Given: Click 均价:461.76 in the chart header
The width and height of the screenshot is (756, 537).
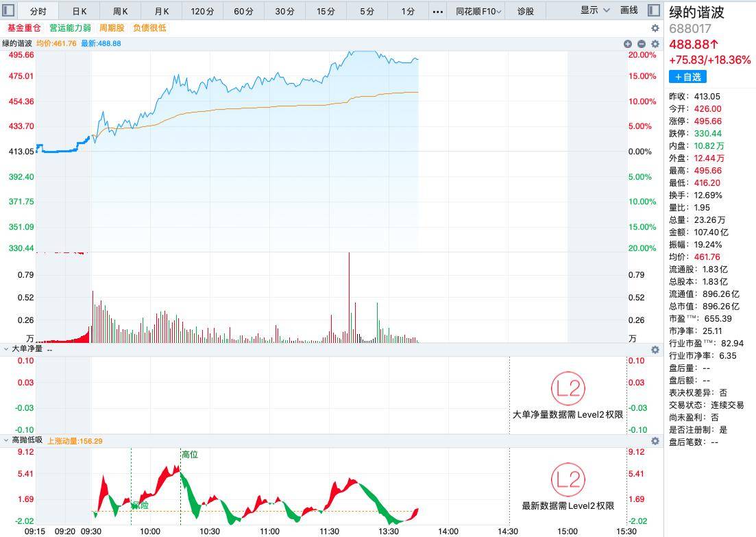Looking at the screenshot, I should tap(56, 43).
